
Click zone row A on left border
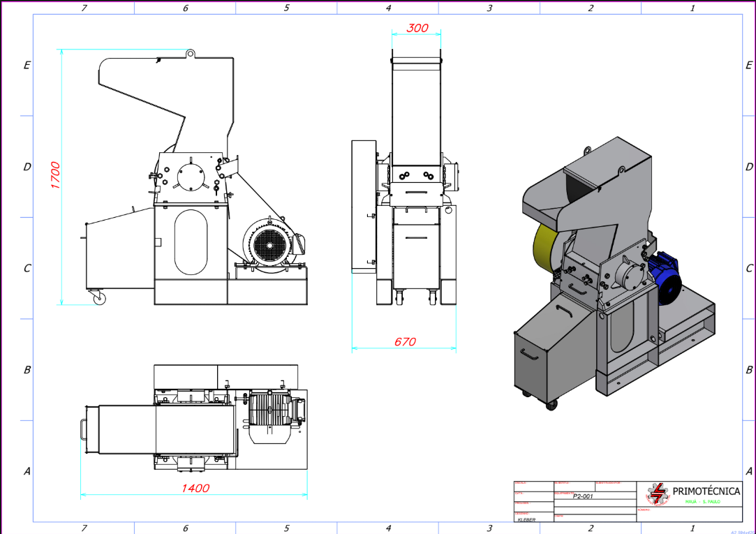tap(27, 471)
